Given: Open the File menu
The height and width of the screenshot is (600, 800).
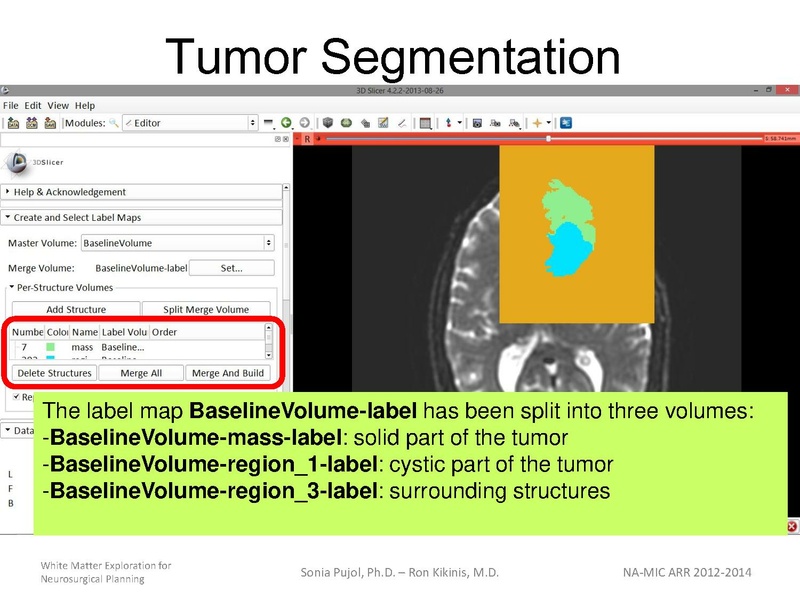Looking at the screenshot, I should (x=9, y=103).
